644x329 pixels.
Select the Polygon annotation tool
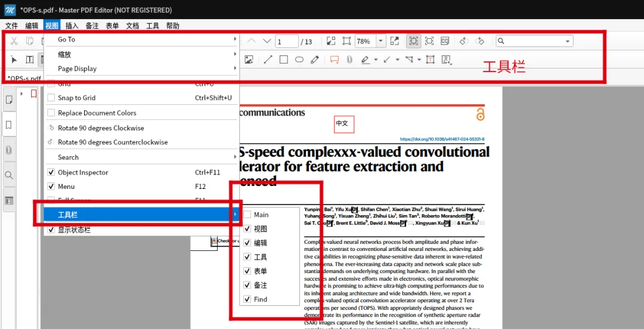pyautogui.click(x=409, y=60)
